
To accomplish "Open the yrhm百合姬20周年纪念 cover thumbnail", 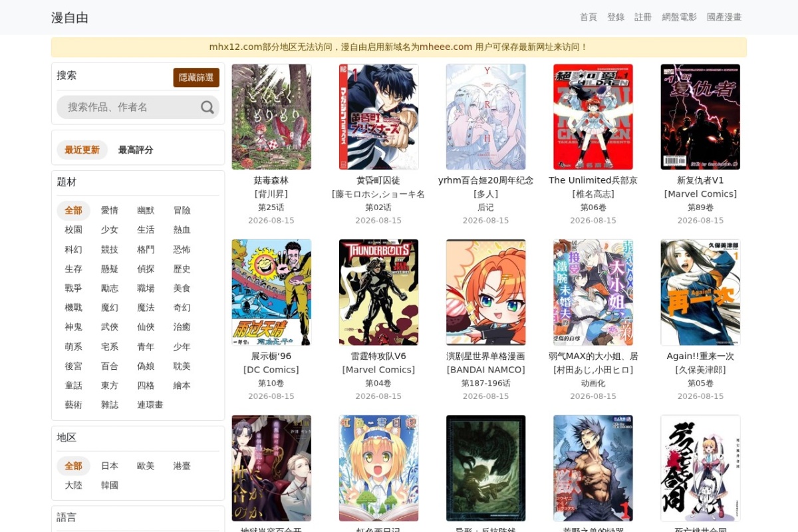I will click(486, 116).
